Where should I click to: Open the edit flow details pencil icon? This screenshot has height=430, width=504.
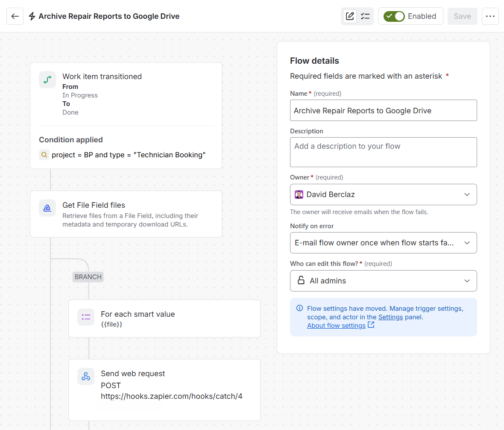(350, 16)
